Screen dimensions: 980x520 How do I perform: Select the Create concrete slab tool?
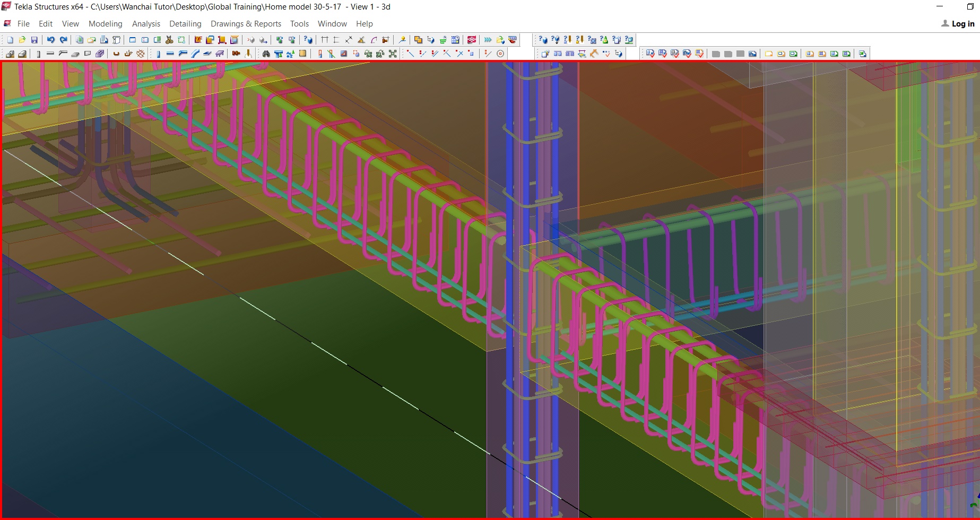(x=75, y=54)
